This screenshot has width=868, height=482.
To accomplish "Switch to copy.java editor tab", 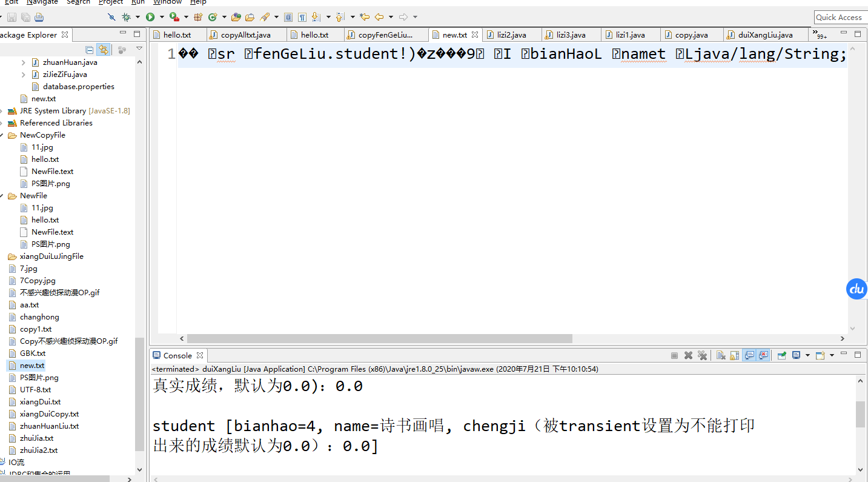I will pyautogui.click(x=691, y=35).
